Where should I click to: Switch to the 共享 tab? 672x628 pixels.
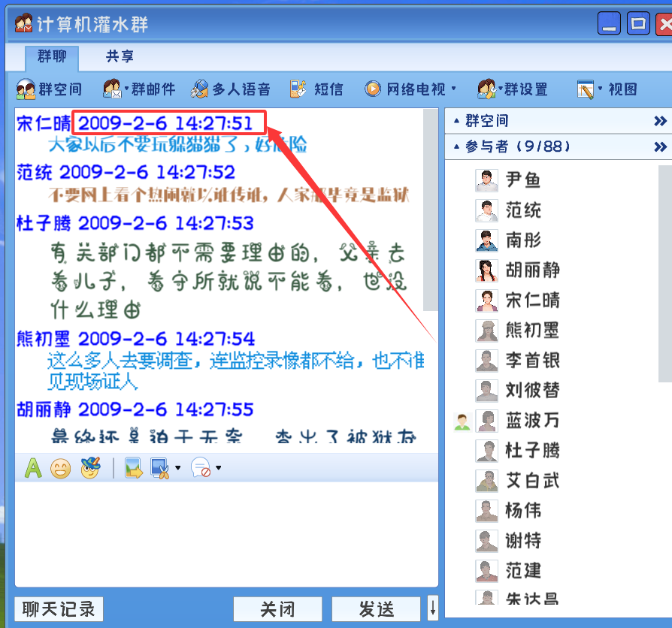point(120,56)
